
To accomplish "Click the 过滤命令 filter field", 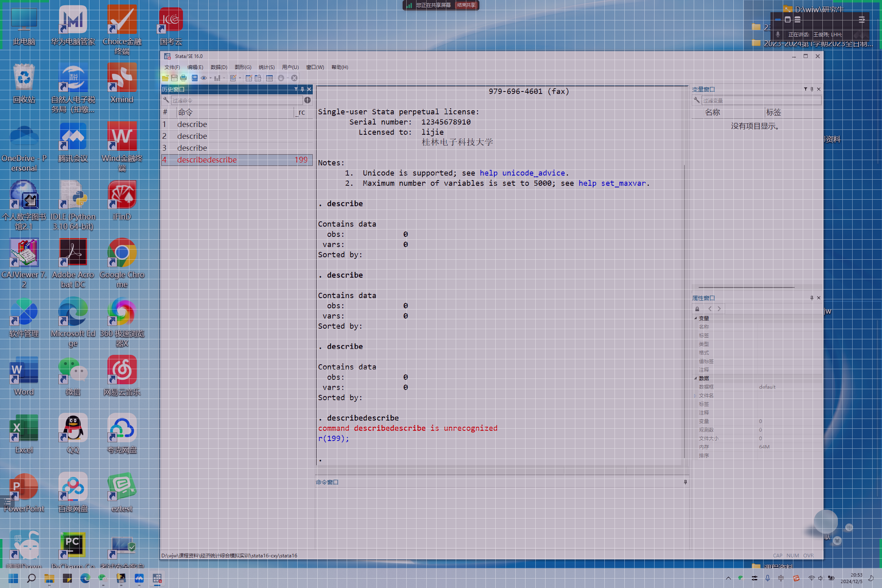I will 236,100.
